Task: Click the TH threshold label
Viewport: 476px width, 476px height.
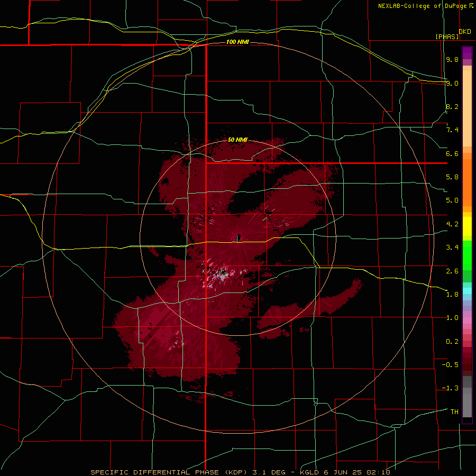Action: (x=454, y=412)
